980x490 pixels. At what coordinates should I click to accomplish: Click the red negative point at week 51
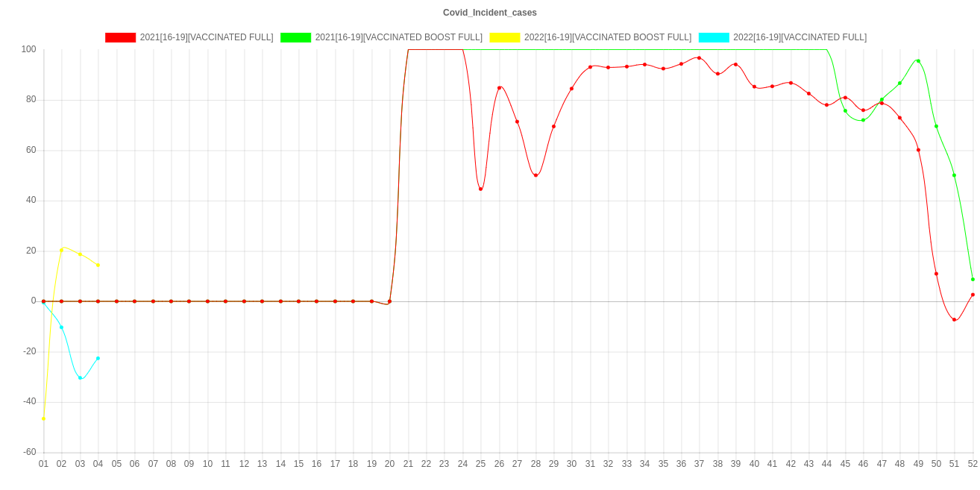954,319
